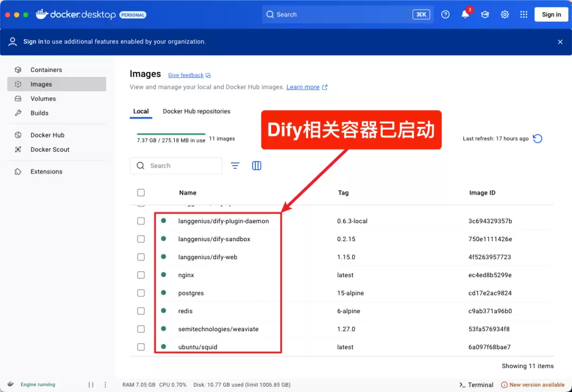Sort by the Name column header

[187, 193]
